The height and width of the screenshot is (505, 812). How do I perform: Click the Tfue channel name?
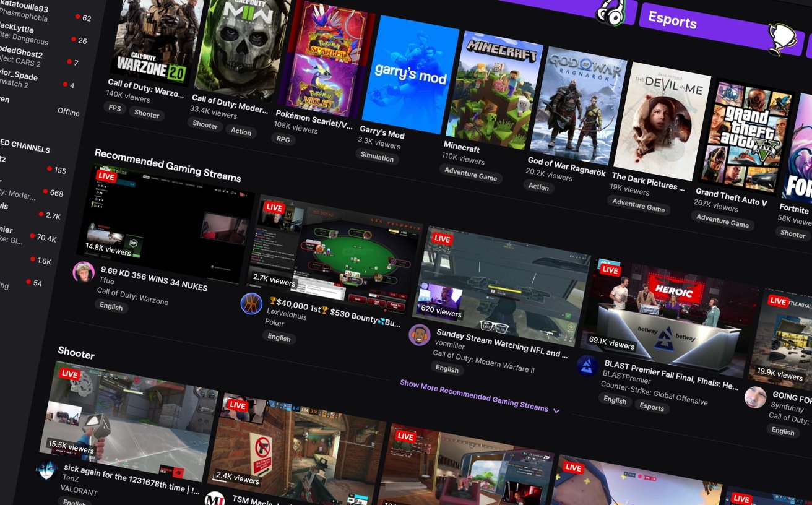pyautogui.click(x=107, y=280)
